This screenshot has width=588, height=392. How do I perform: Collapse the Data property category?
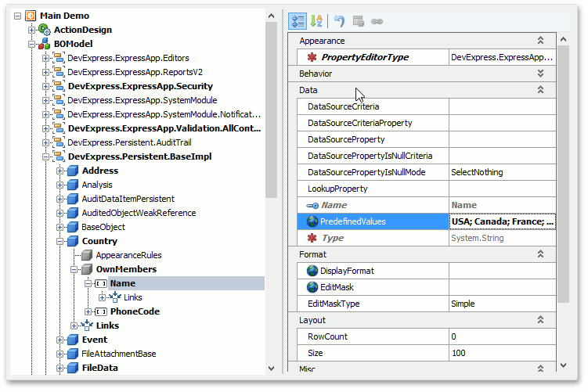point(540,90)
